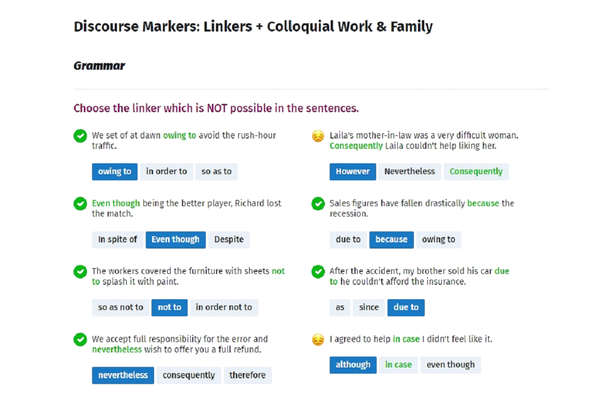Select the 'in order to' answer option
600x400 pixels.
pos(166,171)
